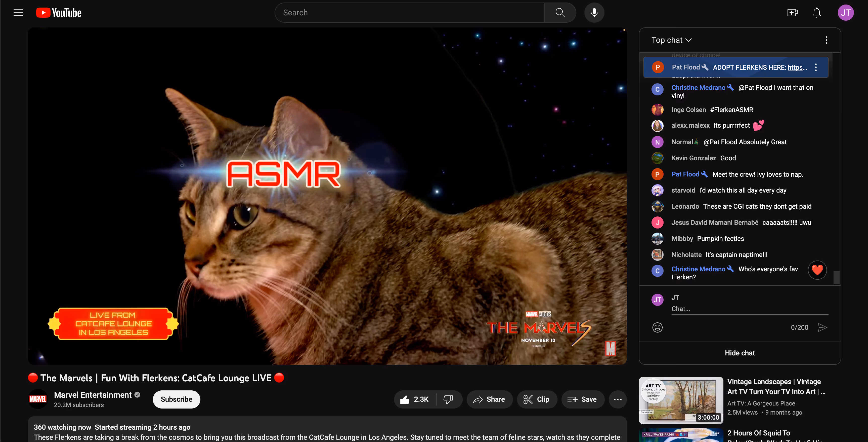Click Inge Colsen's chat avatar
This screenshot has height=442, width=868.
657,110
